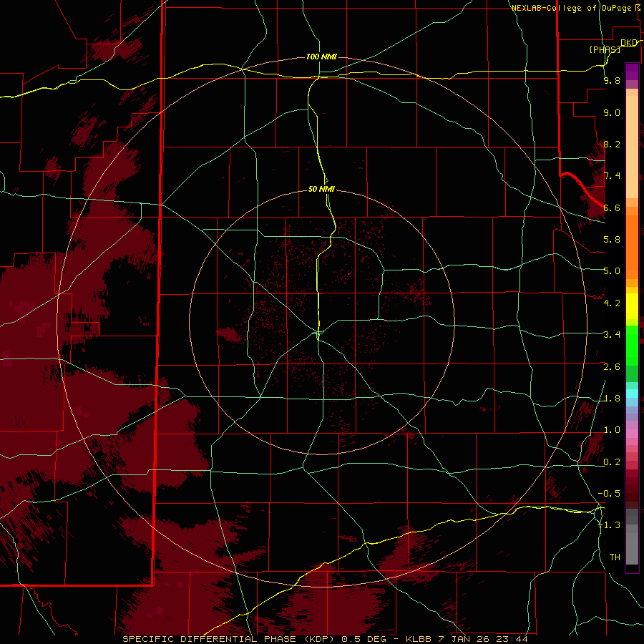Click the bright green segment of the color bar

pos(632,345)
